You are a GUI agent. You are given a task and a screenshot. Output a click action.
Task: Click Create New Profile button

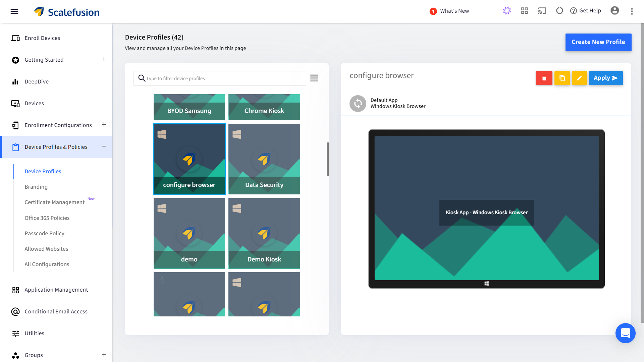[x=598, y=42]
